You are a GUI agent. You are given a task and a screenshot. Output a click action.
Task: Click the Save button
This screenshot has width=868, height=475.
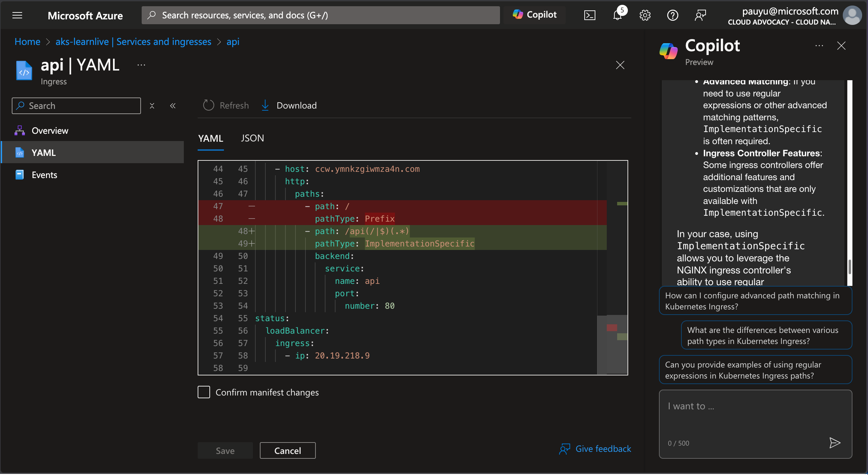point(225,450)
